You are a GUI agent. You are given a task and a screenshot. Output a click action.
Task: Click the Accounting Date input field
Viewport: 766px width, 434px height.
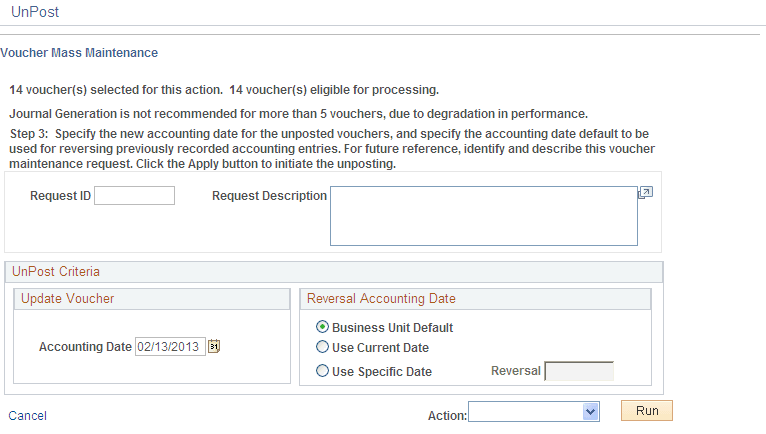[170, 347]
